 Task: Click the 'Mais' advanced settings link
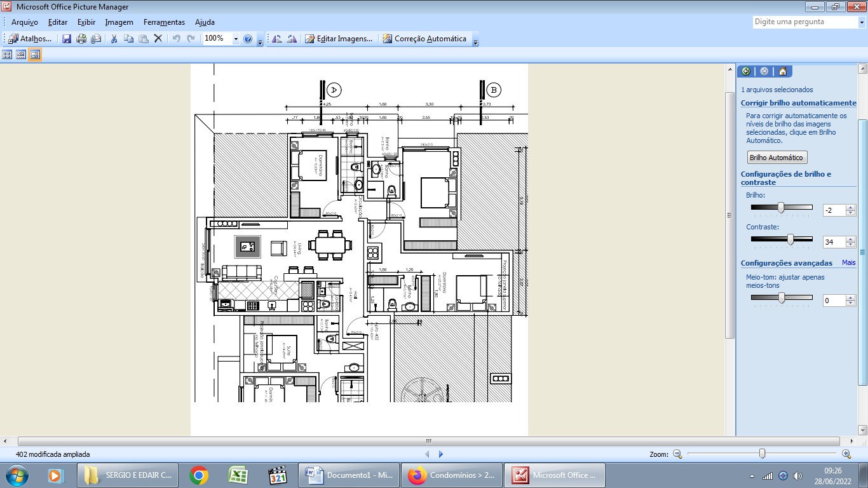click(848, 262)
